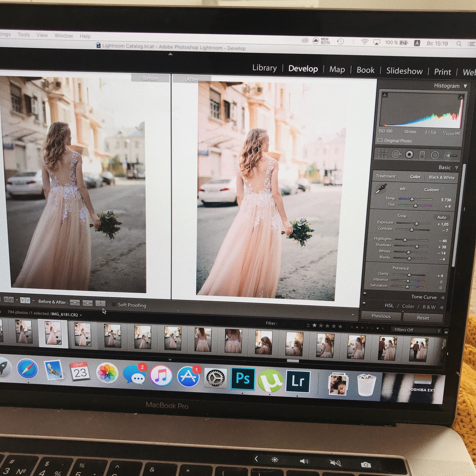This screenshot has height=476, width=476.
Task: Click on the Highlights slider
Action: coord(411,240)
